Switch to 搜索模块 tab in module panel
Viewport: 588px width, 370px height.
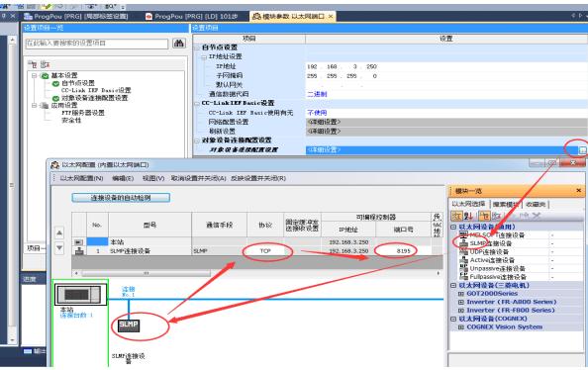[506, 205]
